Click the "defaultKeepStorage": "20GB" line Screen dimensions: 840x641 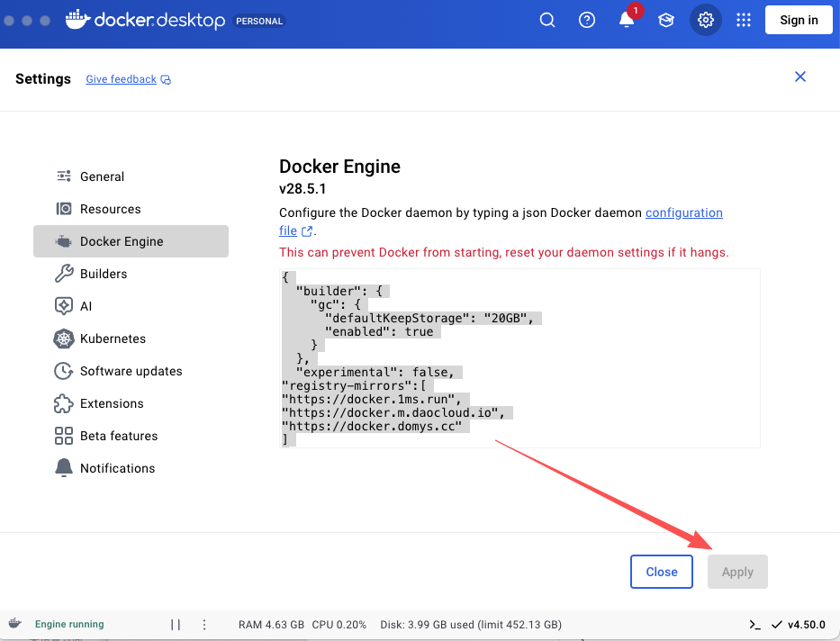[429, 318]
